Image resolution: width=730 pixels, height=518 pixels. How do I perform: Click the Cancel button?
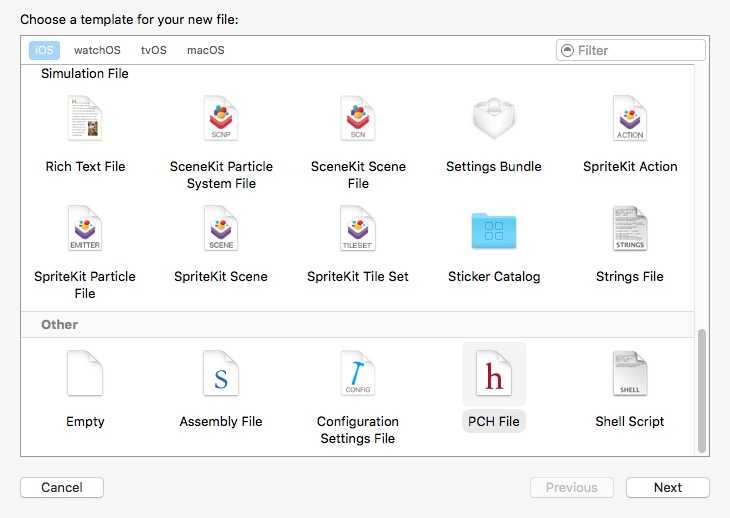(x=62, y=487)
